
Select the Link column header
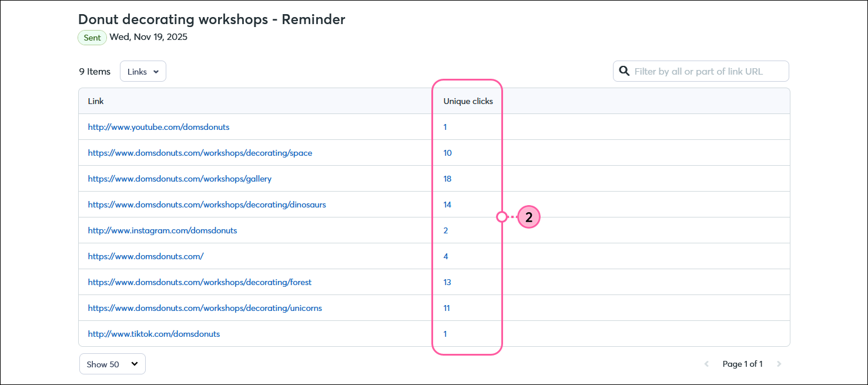(96, 101)
